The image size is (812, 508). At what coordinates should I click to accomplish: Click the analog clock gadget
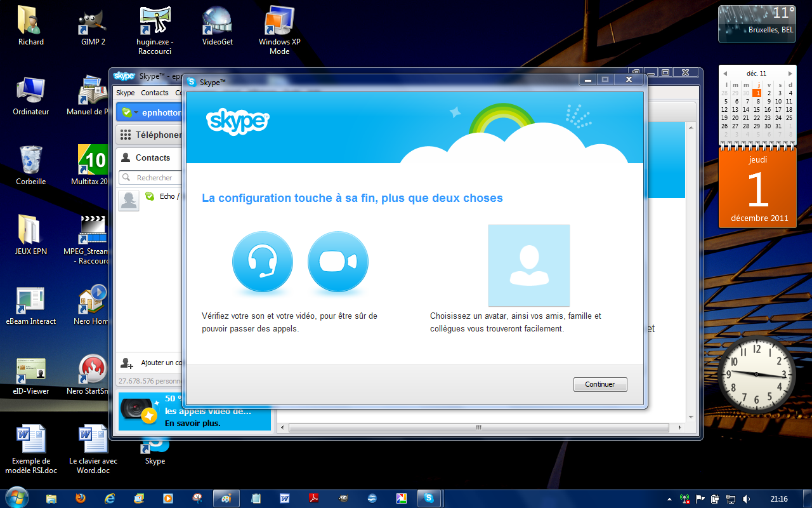click(x=757, y=375)
